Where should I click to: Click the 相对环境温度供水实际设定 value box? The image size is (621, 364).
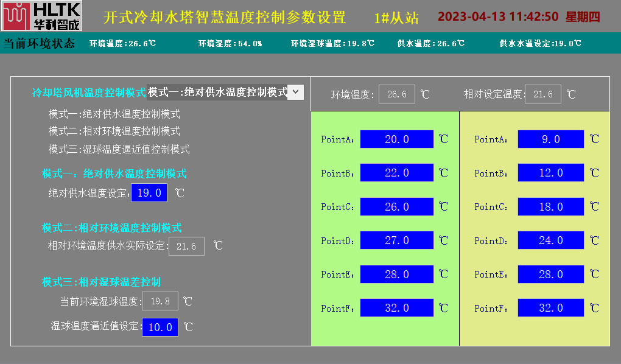click(x=186, y=246)
